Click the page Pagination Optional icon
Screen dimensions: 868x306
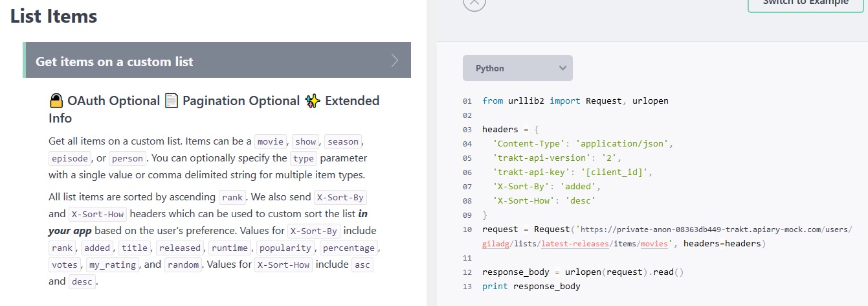172,100
